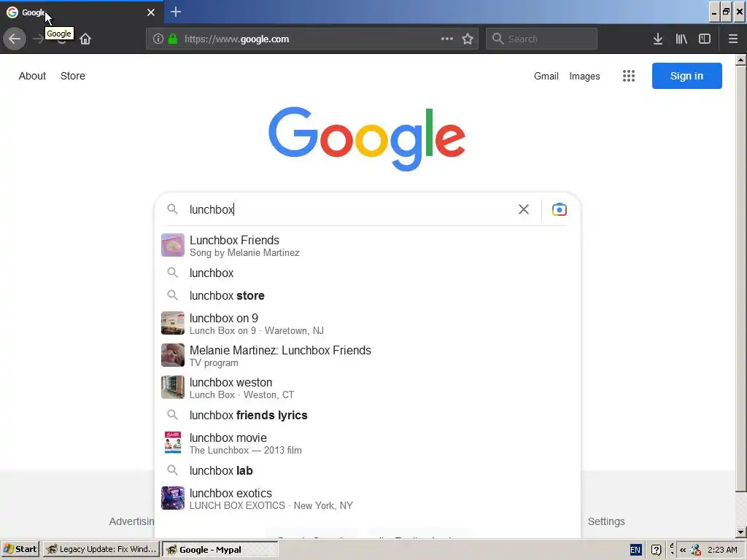Show site information icon in address bar
Image resolution: width=747 pixels, height=560 pixels.
[158, 39]
